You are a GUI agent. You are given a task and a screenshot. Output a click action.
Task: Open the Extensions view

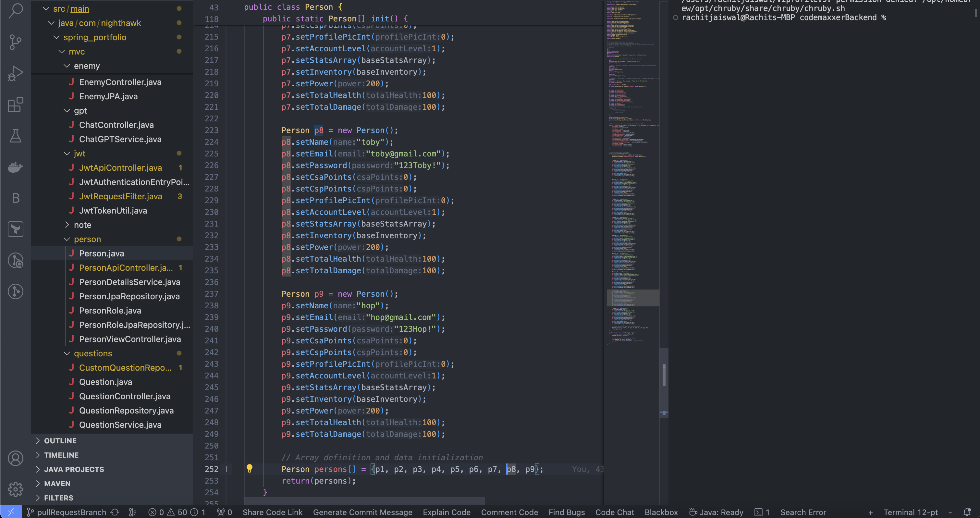pos(16,104)
